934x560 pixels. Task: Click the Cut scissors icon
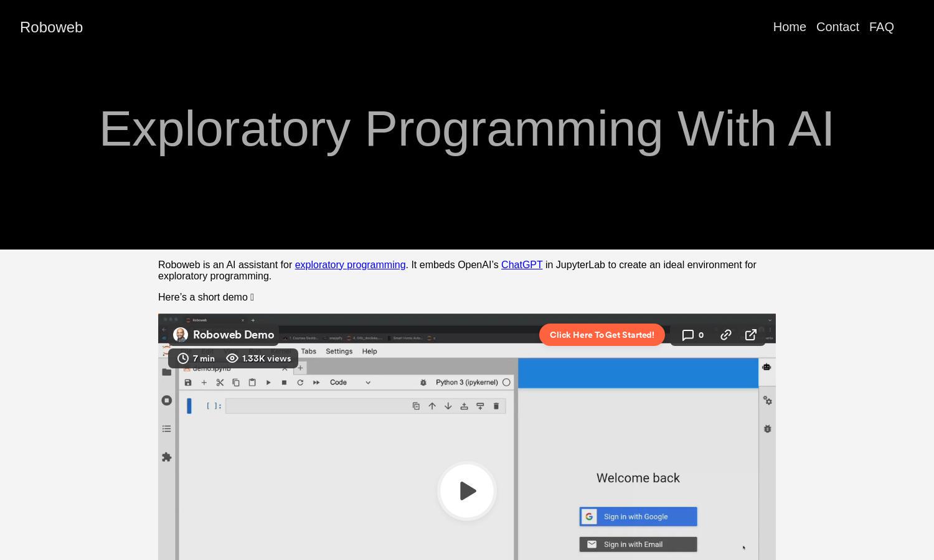[220, 383]
